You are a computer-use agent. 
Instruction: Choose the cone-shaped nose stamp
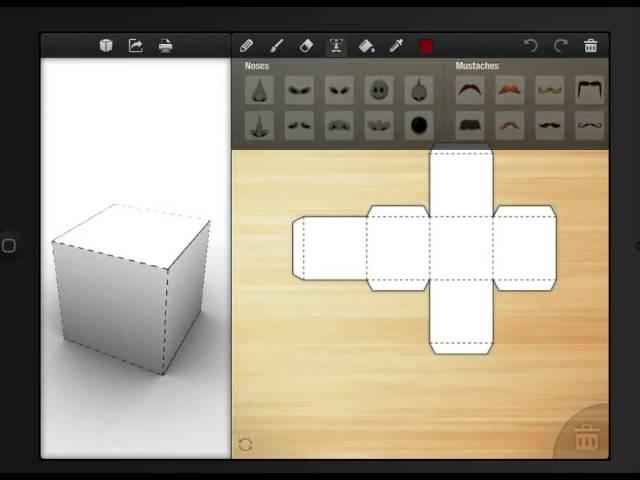tap(259, 90)
